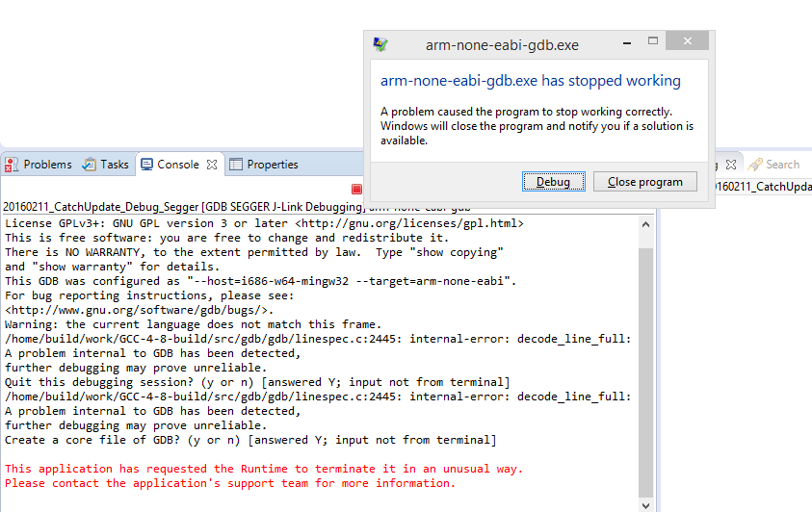
Task: Click Close program button
Action: pos(644,182)
